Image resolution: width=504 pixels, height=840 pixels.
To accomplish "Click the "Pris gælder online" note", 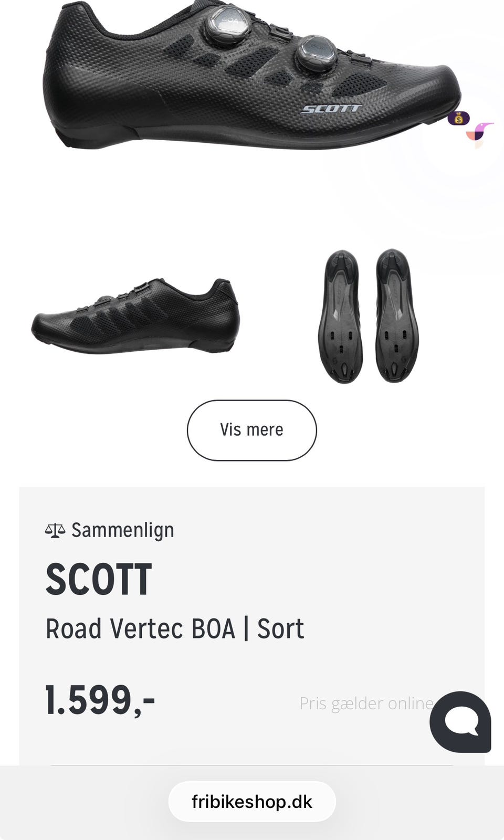I will pos(366,703).
